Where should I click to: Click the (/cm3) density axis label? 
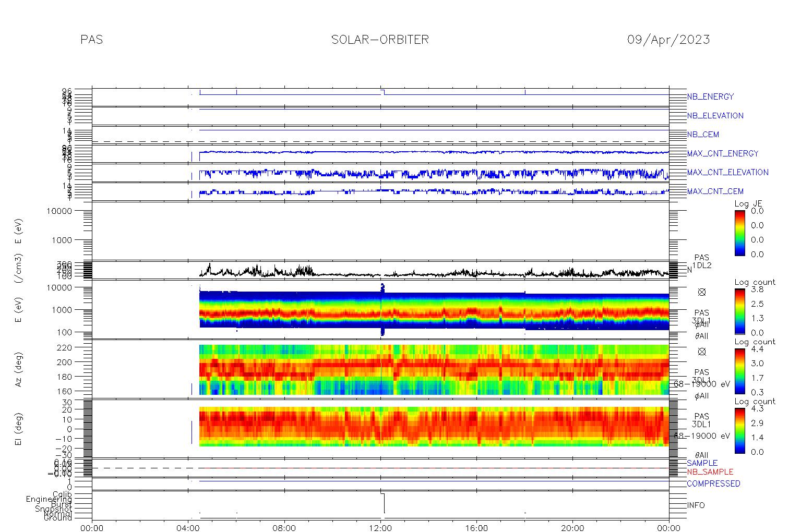click(x=18, y=269)
